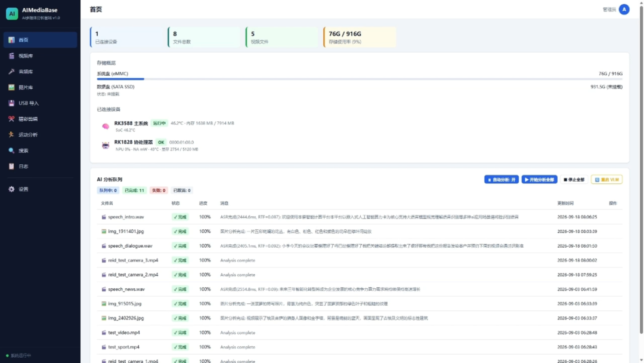Viewport: 644px width, 363px height.
Task: Click the user avatar A
Action: click(624, 10)
